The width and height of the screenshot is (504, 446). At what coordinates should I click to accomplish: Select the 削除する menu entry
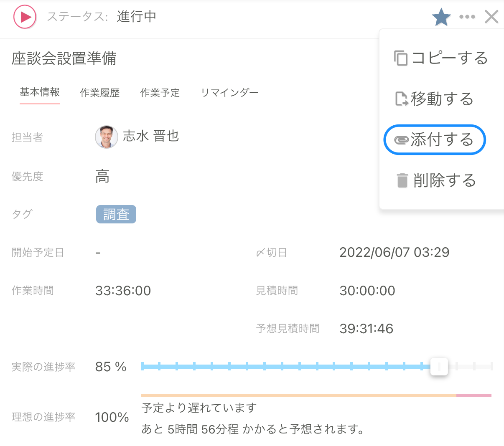click(444, 180)
